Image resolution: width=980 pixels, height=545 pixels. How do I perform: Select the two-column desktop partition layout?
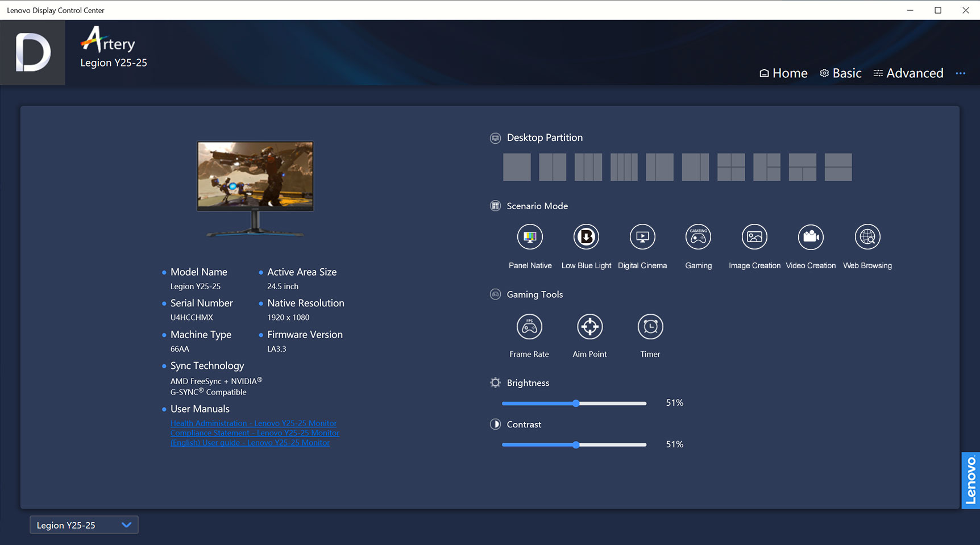(x=553, y=167)
